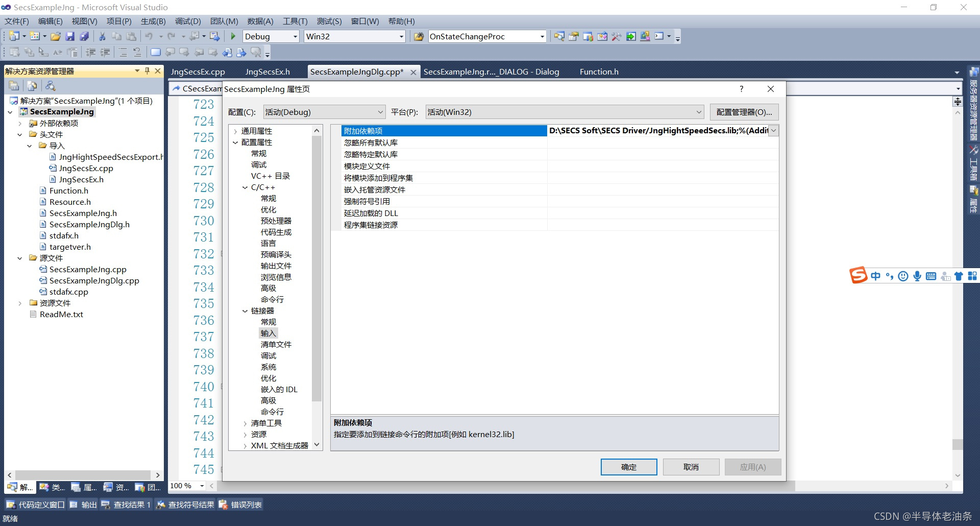
Task: Click Solution Explorer's Properties icon
Action: point(14,86)
